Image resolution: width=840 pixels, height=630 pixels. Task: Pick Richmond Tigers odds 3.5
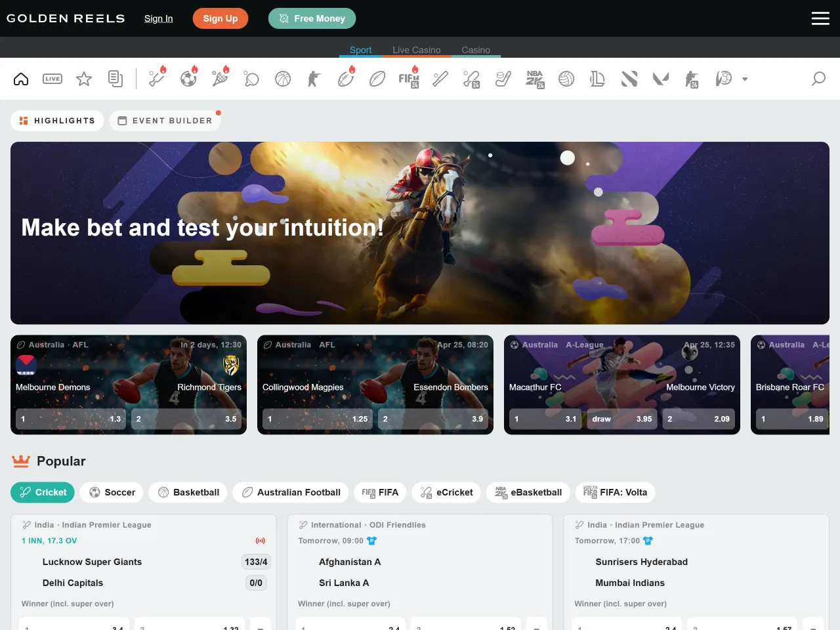coord(186,419)
